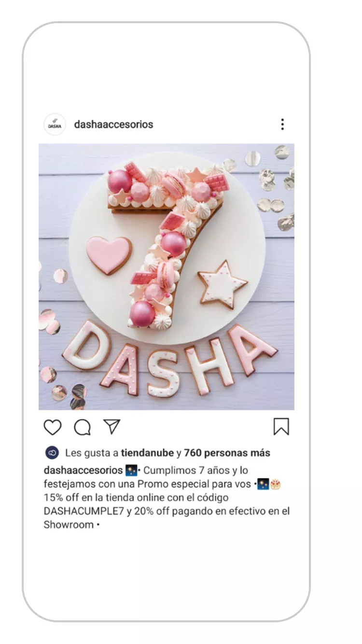Screen dimensions: 362x644
Task: Open comments via the speech bubble icon
Action: (83, 427)
